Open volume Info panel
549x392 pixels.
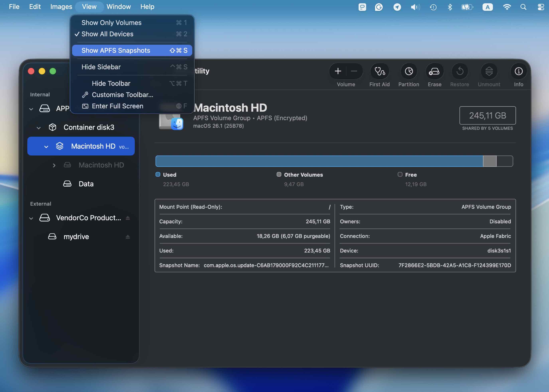coord(518,74)
